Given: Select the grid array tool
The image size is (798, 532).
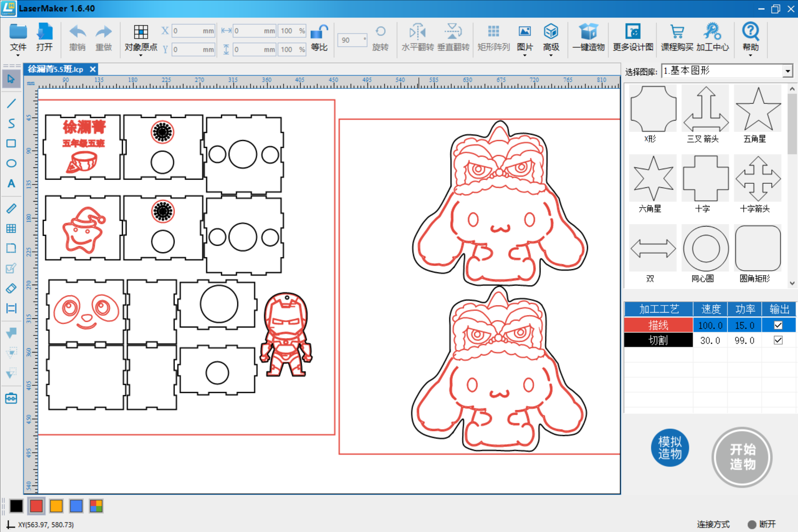Looking at the screenshot, I should point(11,228).
